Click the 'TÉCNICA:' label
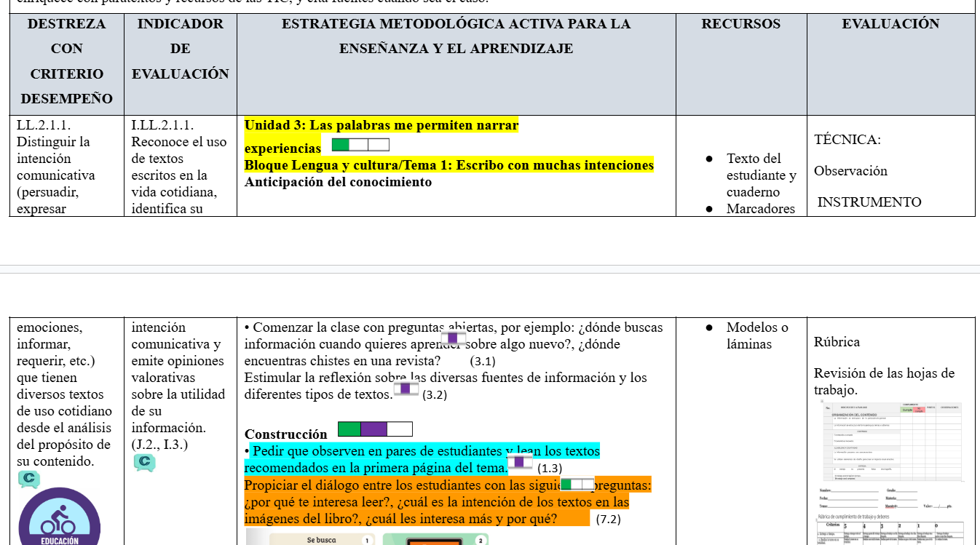980x545 pixels. 847,140
